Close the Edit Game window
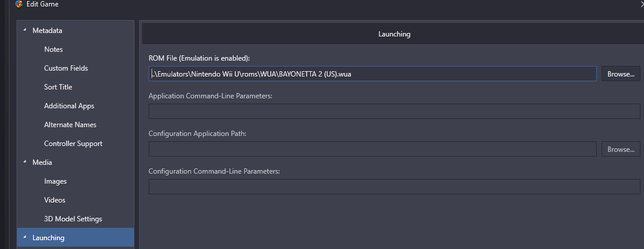 tap(642, 4)
